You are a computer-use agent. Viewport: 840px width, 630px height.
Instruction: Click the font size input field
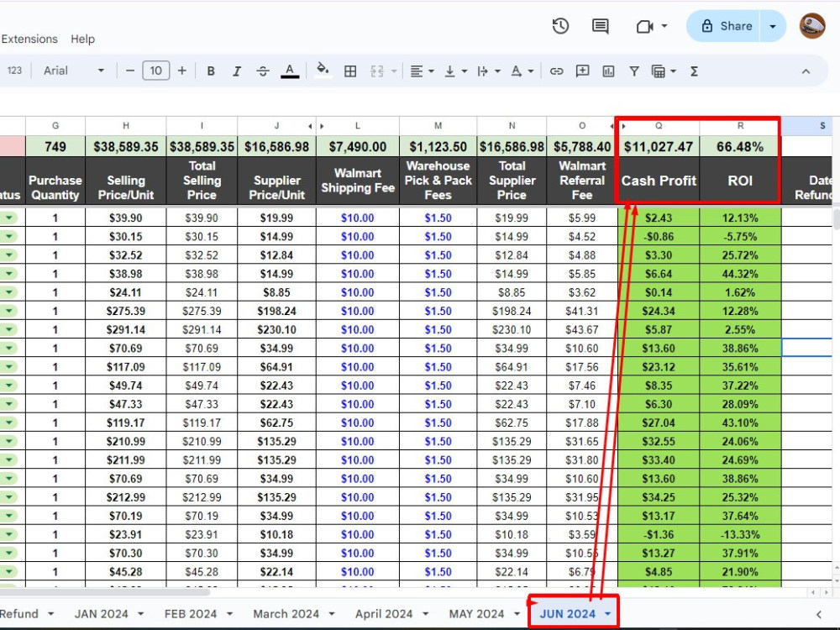click(x=156, y=71)
